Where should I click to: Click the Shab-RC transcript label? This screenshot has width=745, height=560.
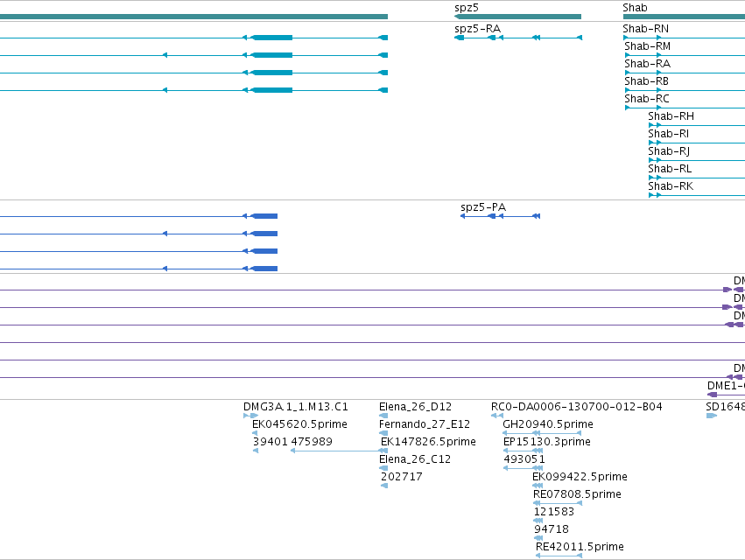[x=647, y=99]
